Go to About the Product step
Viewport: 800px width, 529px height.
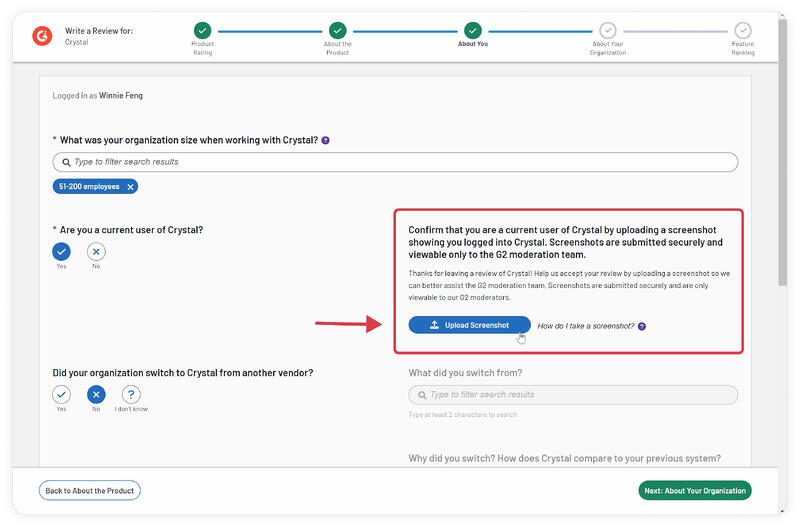point(337,31)
